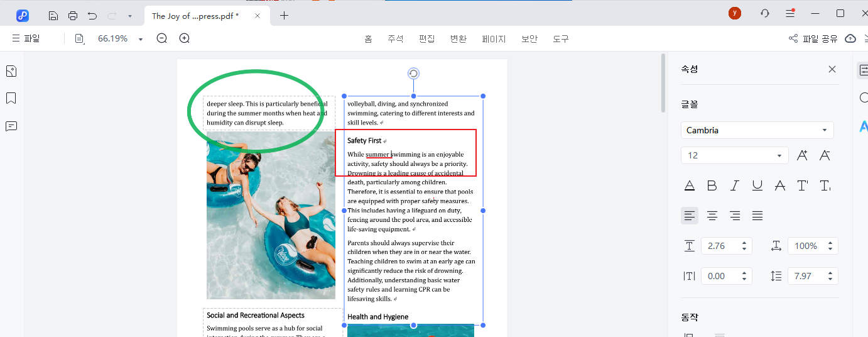Click the "Social and Recreational Aspects" heading
The width and height of the screenshot is (868, 337).
[x=256, y=316]
